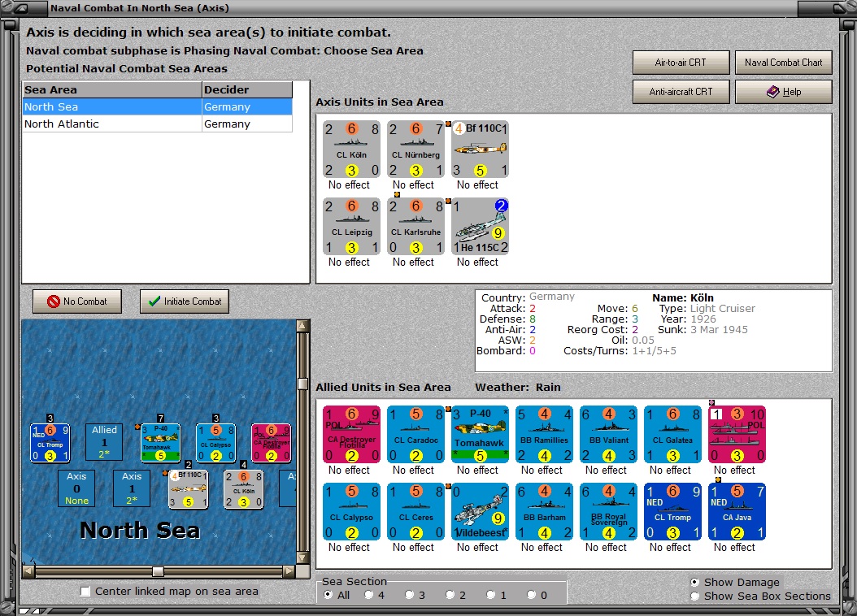The width and height of the screenshot is (857, 616).
Task: Open the Anti-aircraft CRT chart
Action: pos(681,92)
